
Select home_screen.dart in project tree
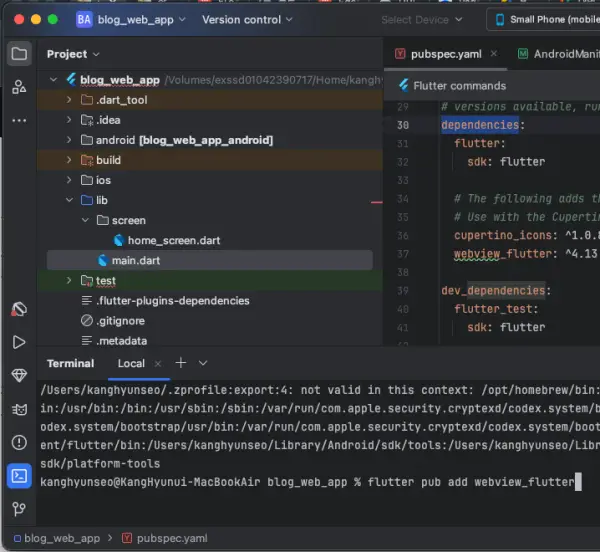[x=174, y=240]
